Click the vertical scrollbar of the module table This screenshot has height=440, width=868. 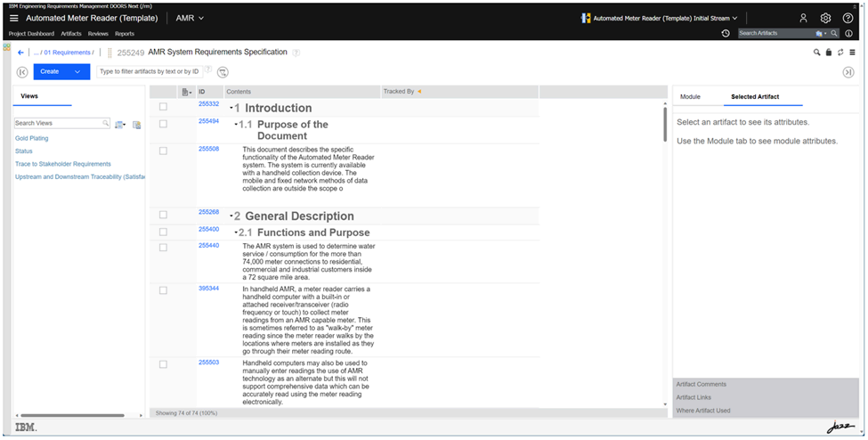[x=665, y=124]
